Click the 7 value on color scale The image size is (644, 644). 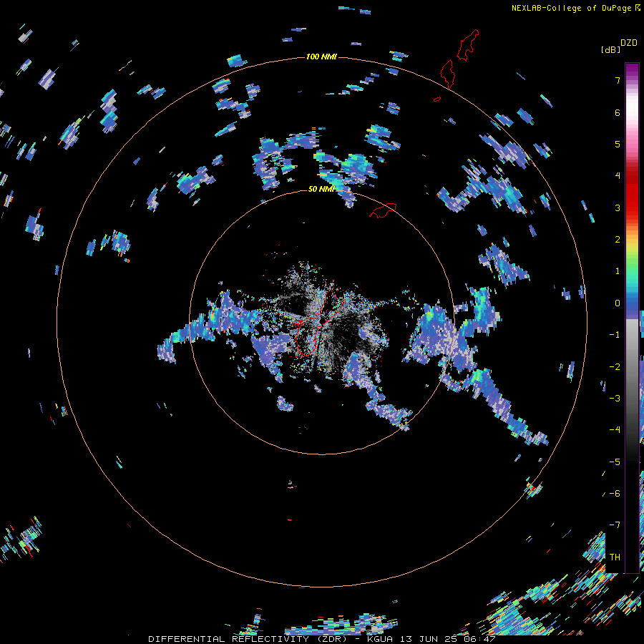(x=618, y=80)
